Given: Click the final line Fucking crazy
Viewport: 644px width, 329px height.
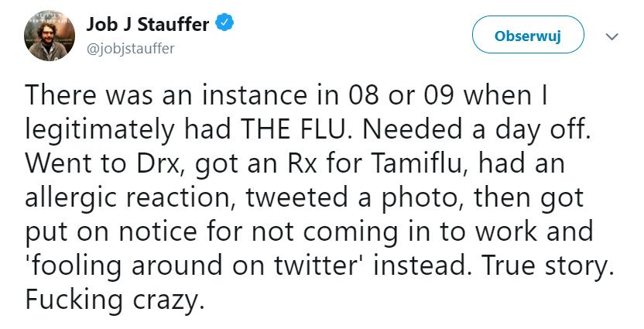Looking at the screenshot, I should (115, 299).
